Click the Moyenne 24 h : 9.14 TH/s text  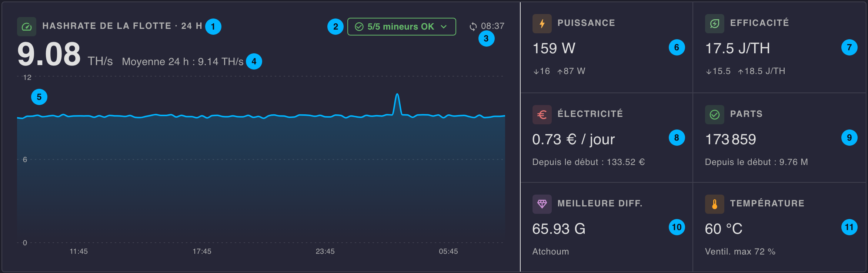183,61
